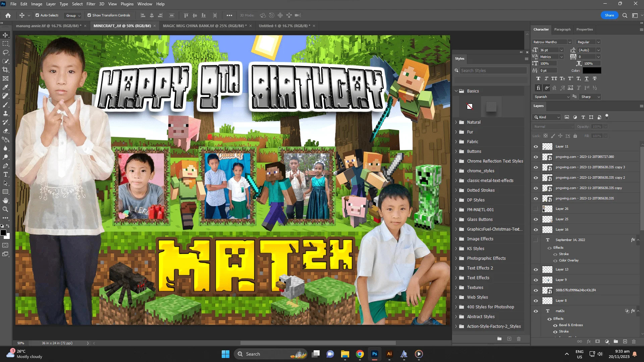Click the black text color swatch
This screenshot has height=362, width=644.
pyautogui.click(x=592, y=70)
